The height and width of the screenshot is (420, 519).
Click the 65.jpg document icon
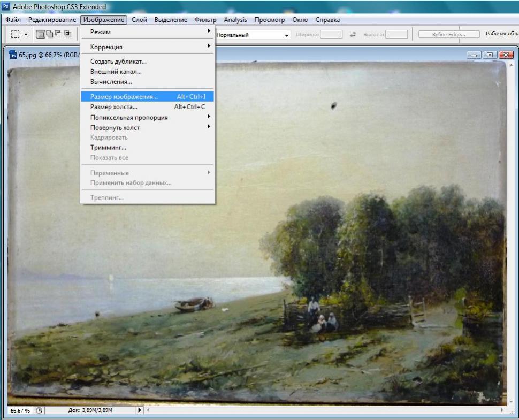point(13,55)
